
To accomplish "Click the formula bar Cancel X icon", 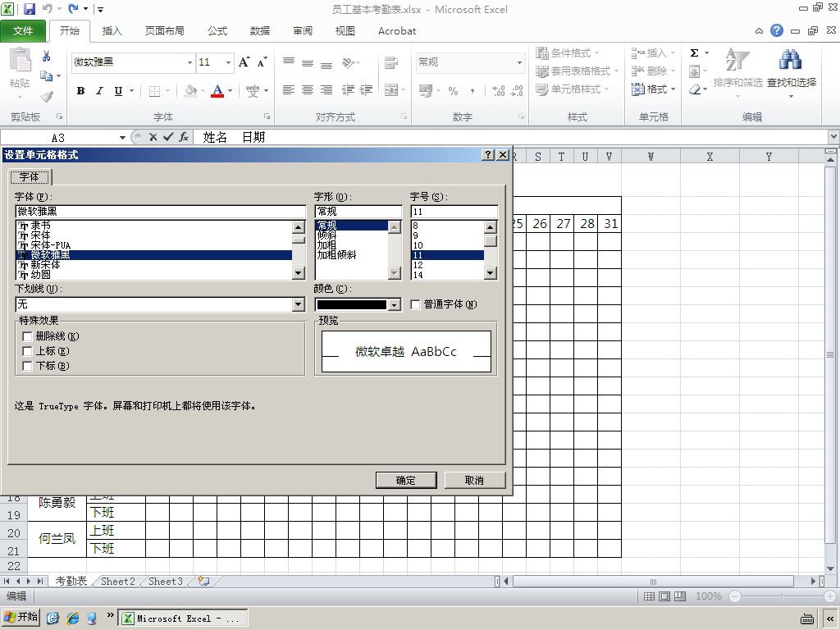I will [153, 137].
